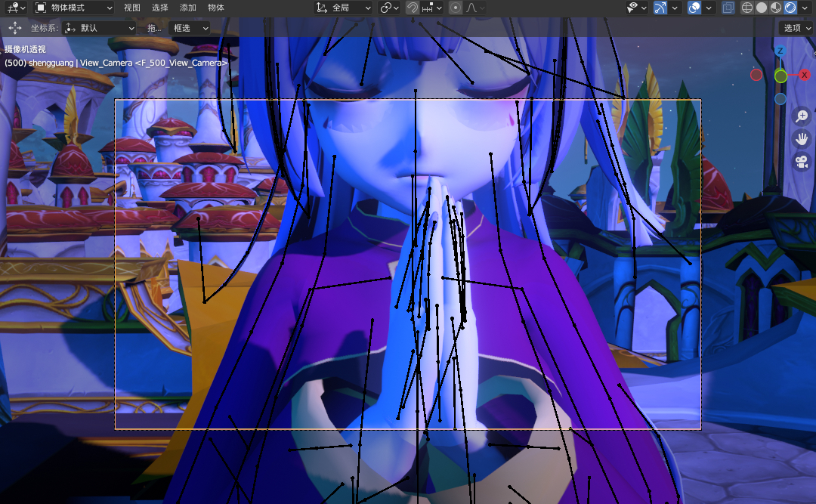Toggle the camera view button
Viewport: 816px width, 504px height.
click(x=802, y=162)
